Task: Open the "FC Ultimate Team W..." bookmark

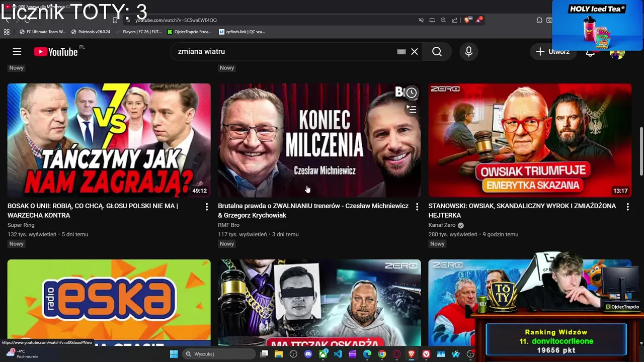Action: 42,32
